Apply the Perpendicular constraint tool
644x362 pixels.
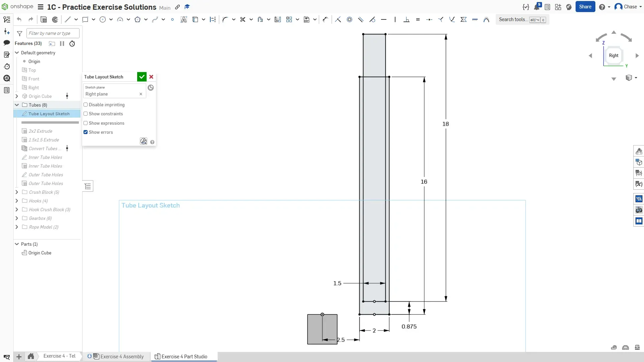[407, 19]
